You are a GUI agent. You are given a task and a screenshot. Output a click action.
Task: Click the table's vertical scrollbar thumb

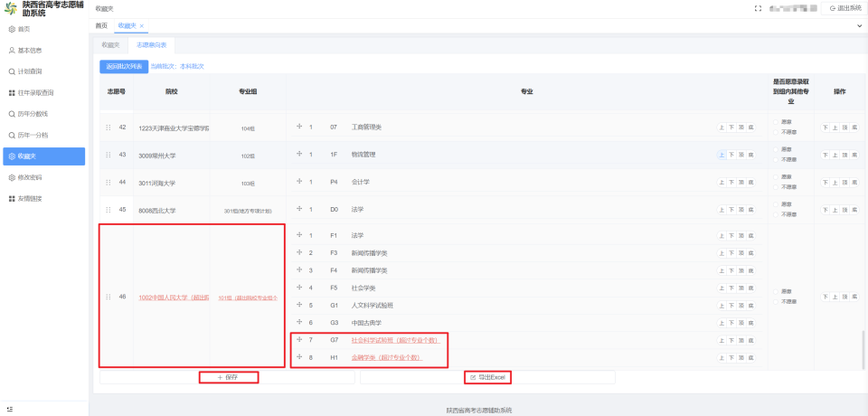863,349
